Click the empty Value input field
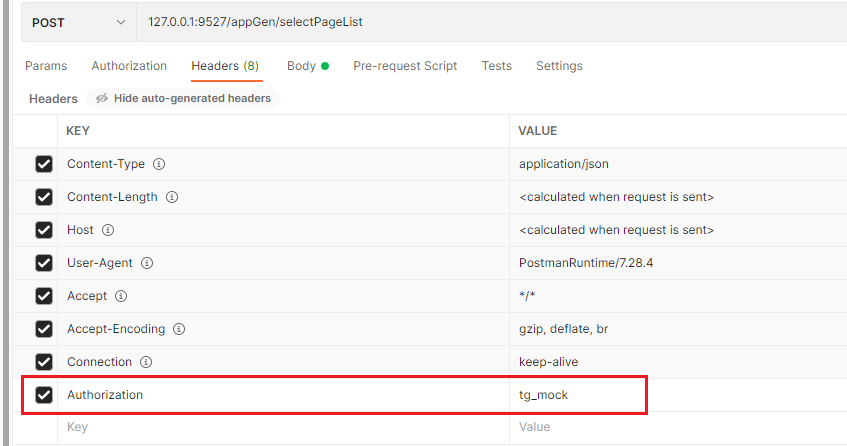This screenshot has width=847, height=446. [678, 427]
